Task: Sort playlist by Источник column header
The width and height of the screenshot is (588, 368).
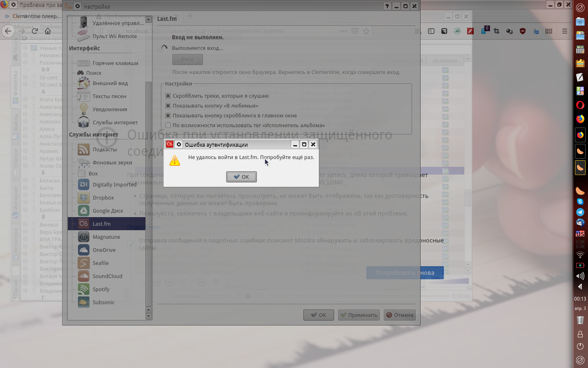Action: click(x=445, y=61)
